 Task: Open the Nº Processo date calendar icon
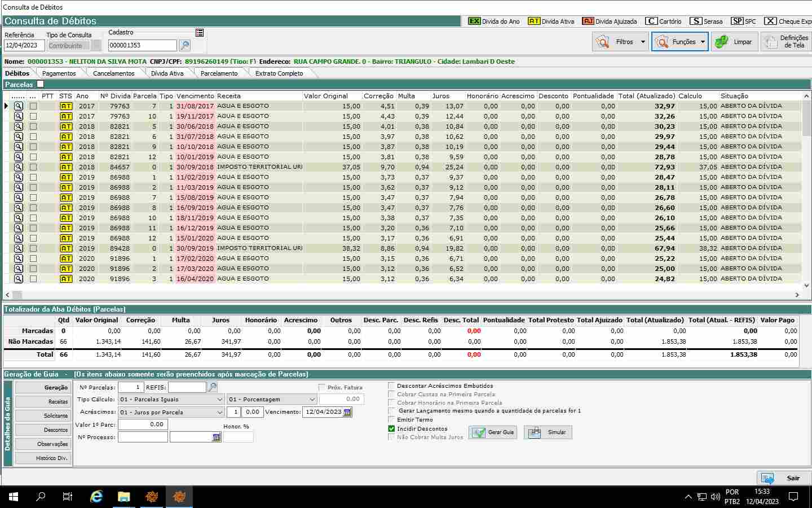click(217, 437)
